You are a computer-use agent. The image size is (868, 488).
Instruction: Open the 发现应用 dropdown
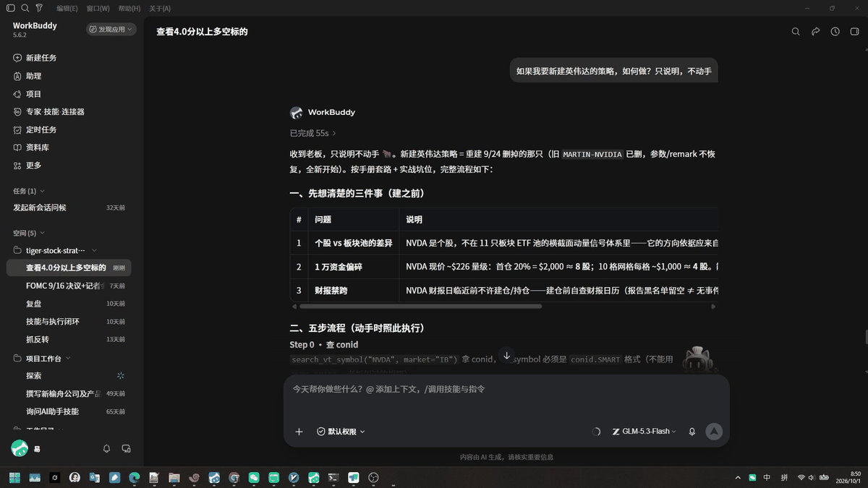point(111,29)
